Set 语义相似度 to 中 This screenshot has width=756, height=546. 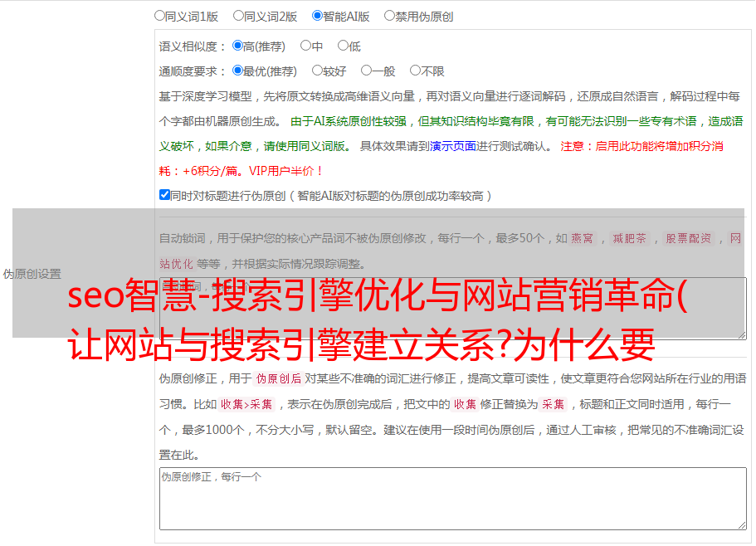pyautogui.click(x=305, y=46)
